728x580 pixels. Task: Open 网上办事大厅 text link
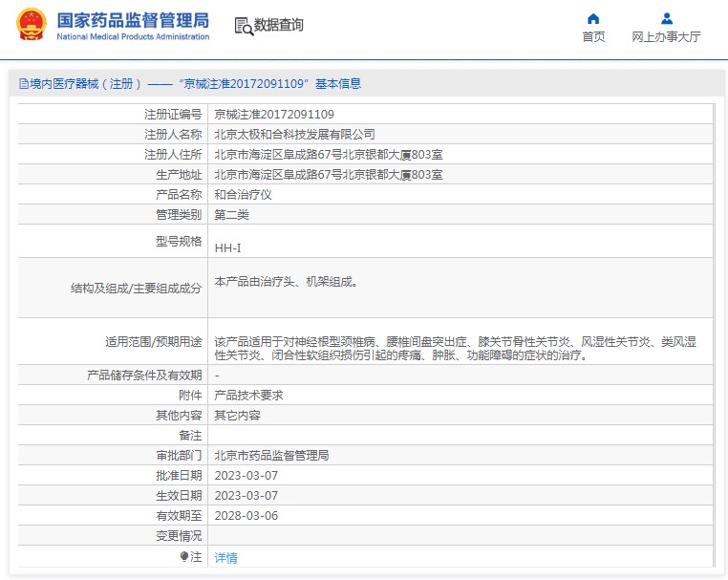click(x=666, y=36)
